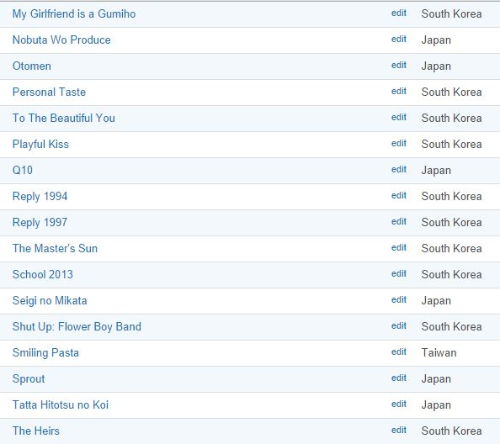Open the Reply 1997 link
Image resolution: width=500 pixels, height=444 pixels.
click(x=40, y=222)
